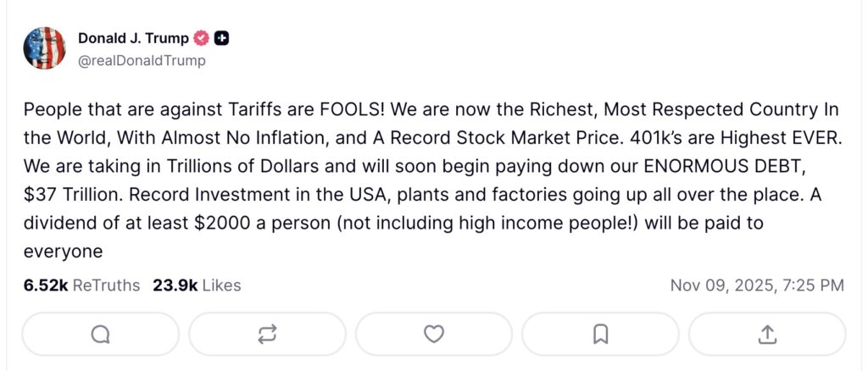Click the reply speech bubble icon
Image resolution: width=868 pixels, height=371 pixels.
tap(100, 335)
